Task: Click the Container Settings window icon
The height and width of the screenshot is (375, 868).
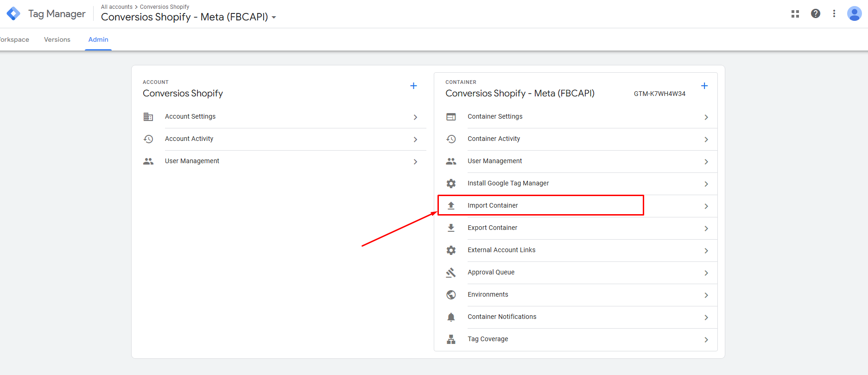Action: [x=451, y=117]
